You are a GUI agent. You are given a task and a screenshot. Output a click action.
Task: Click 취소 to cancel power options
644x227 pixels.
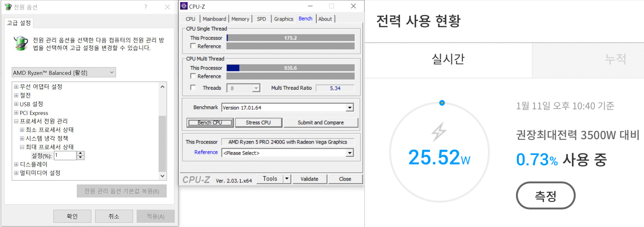pyautogui.click(x=114, y=216)
